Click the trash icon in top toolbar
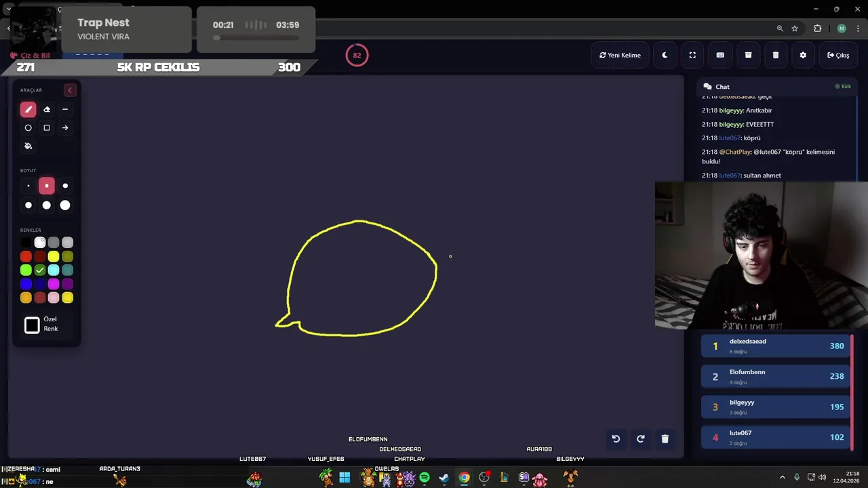The image size is (868, 488). coord(776,55)
